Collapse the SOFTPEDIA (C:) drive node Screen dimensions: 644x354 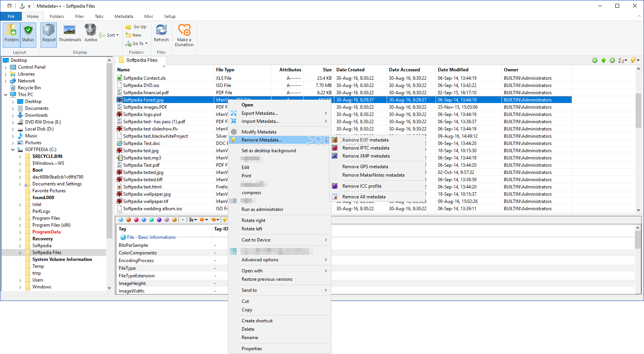tap(13, 150)
